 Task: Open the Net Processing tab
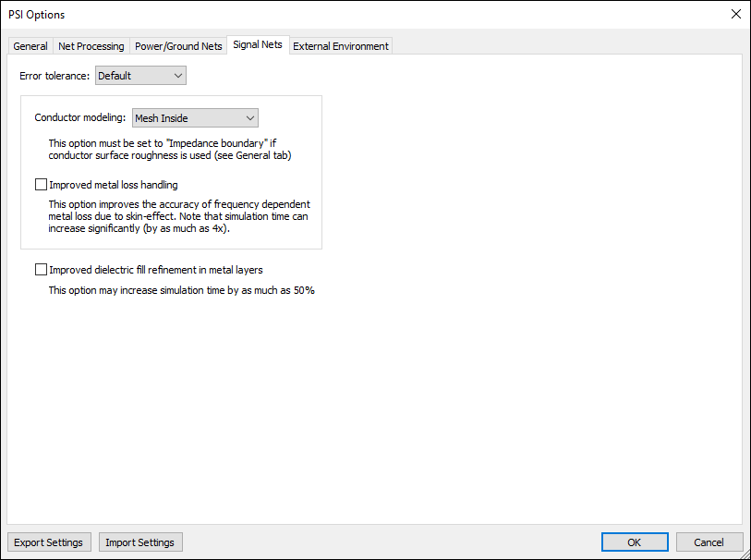tap(91, 46)
